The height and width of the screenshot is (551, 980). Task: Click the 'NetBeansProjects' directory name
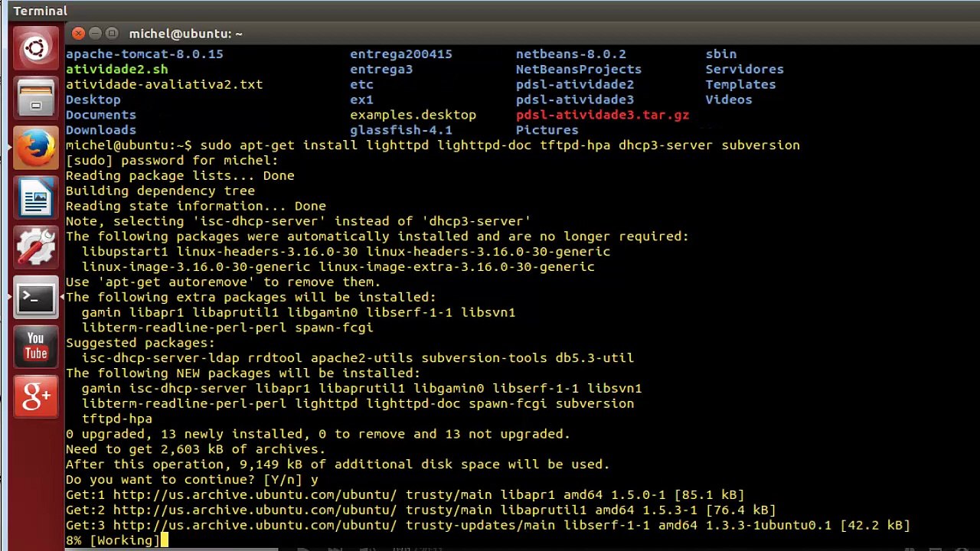(x=578, y=70)
